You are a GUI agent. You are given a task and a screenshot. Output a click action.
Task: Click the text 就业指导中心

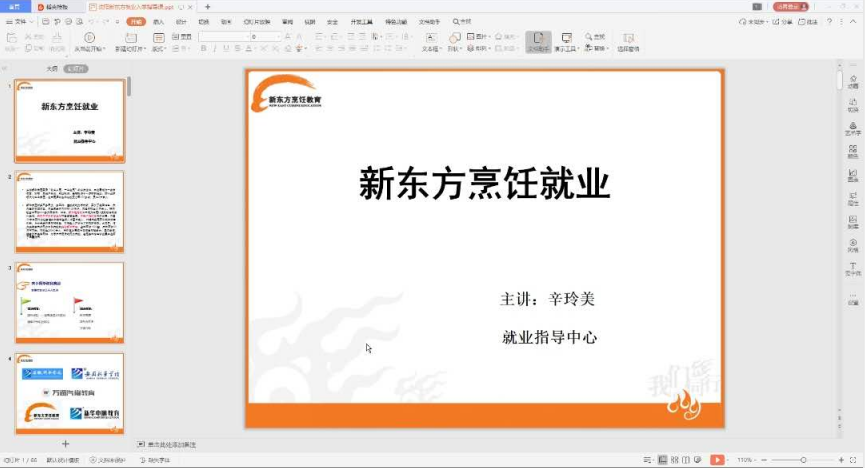[x=549, y=337]
